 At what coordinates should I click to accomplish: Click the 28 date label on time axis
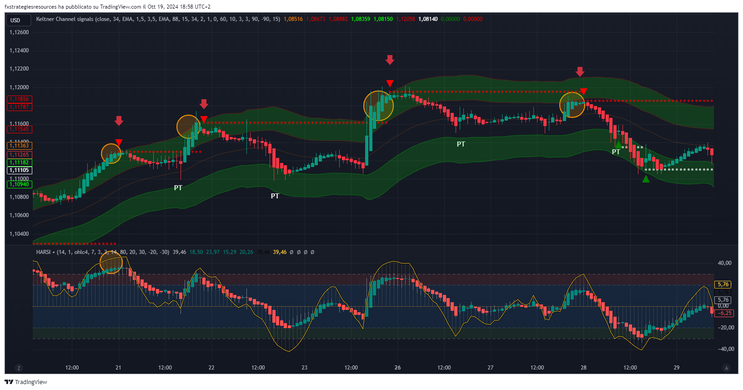pyautogui.click(x=583, y=368)
